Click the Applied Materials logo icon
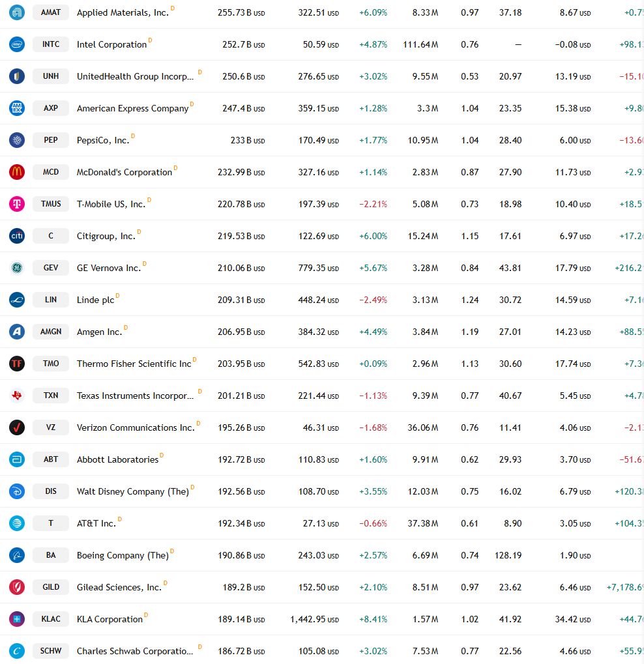This screenshot has width=644, height=664. [17, 12]
